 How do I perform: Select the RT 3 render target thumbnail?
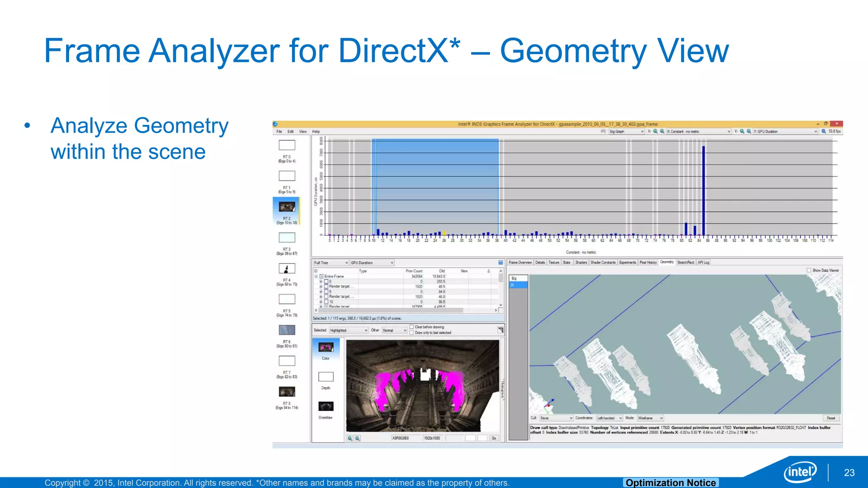pos(287,238)
